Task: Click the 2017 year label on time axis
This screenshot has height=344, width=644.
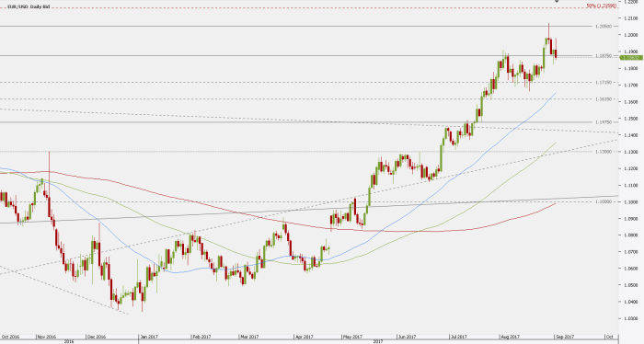Action: (x=378, y=341)
